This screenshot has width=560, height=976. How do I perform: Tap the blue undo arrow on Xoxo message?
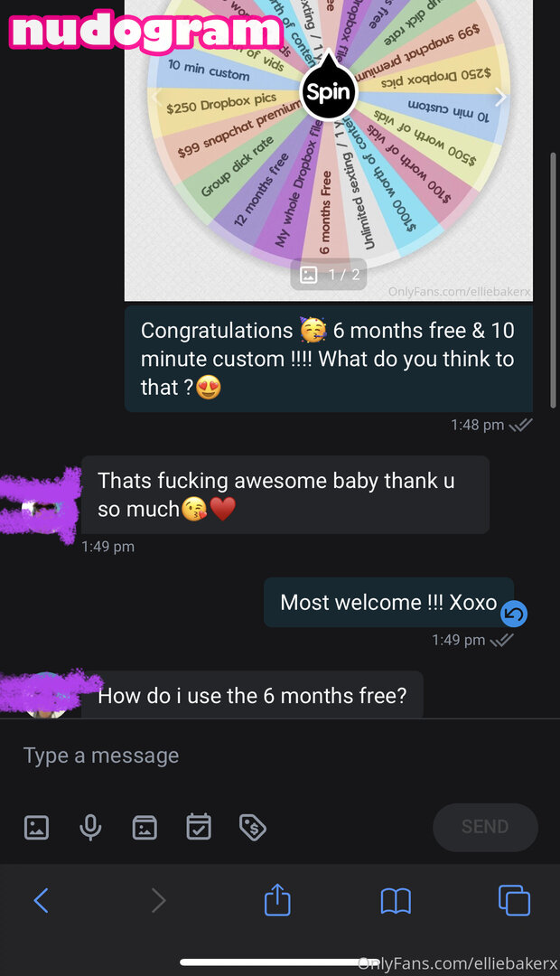coord(514,614)
